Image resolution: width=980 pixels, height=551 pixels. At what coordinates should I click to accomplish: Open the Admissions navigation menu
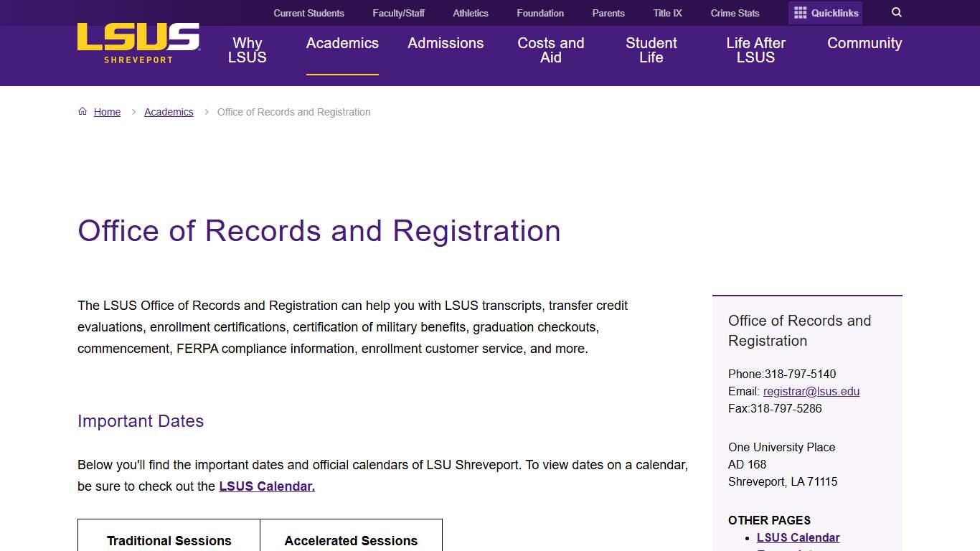coord(446,43)
